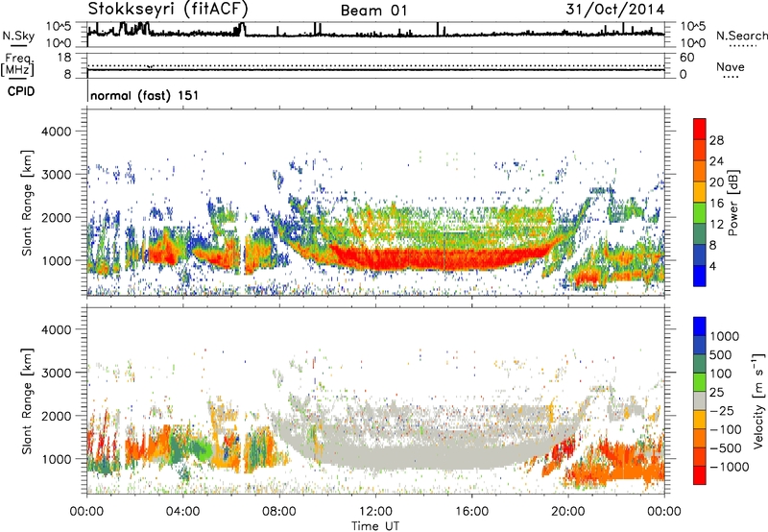Select the 'Beam 01' header label

coord(373,11)
